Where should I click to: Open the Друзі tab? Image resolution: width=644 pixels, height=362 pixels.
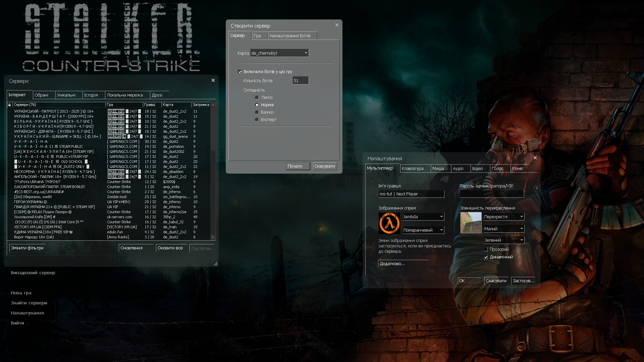(159, 95)
